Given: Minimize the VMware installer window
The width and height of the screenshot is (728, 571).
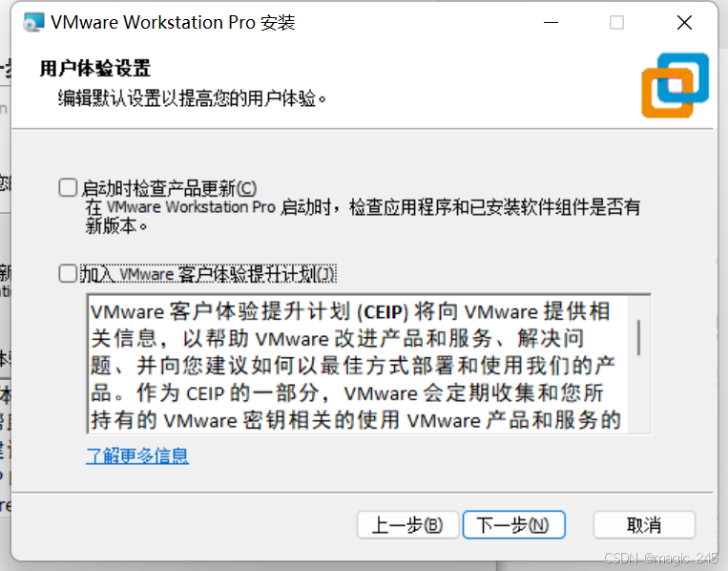Looking at the screenshot, I should tap(551, 22).
